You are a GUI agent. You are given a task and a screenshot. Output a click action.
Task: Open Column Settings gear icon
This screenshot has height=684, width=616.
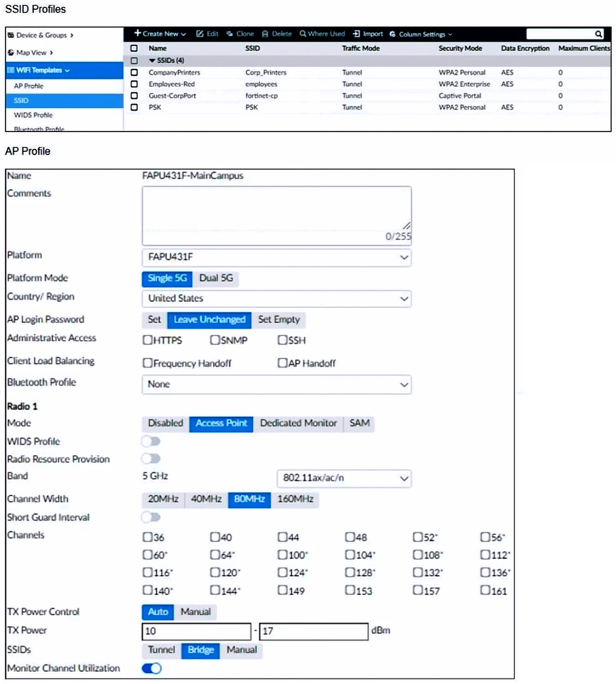click(x=392, y=34)
